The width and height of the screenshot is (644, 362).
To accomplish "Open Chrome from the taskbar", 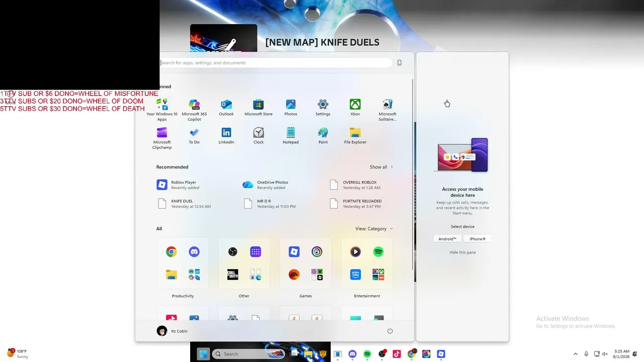I will click(412, 354).
